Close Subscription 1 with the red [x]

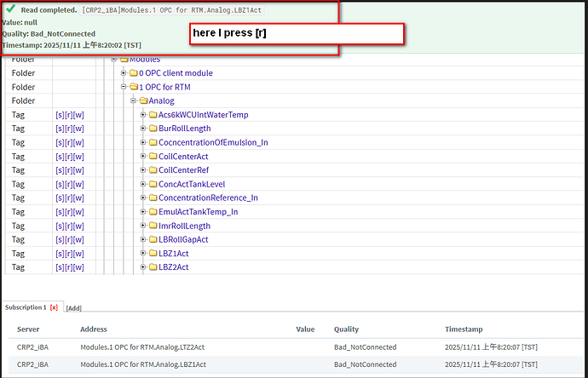tap(54, 307)
